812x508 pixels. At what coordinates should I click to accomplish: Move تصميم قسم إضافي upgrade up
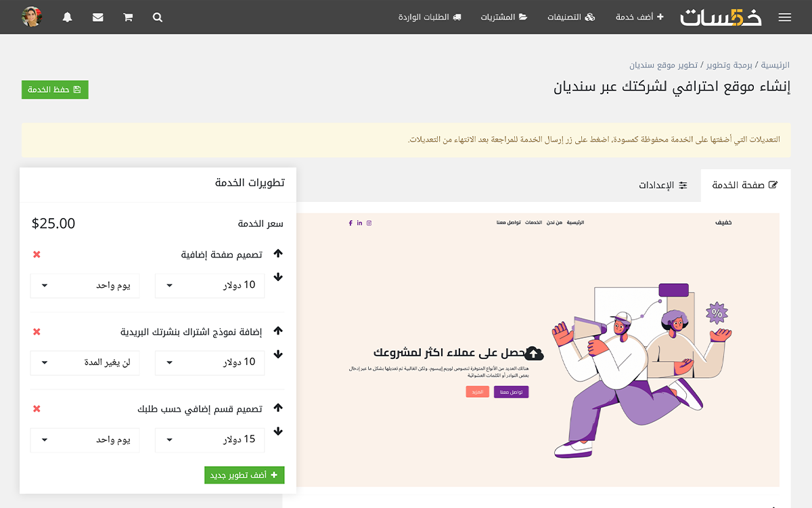(278, 408)
